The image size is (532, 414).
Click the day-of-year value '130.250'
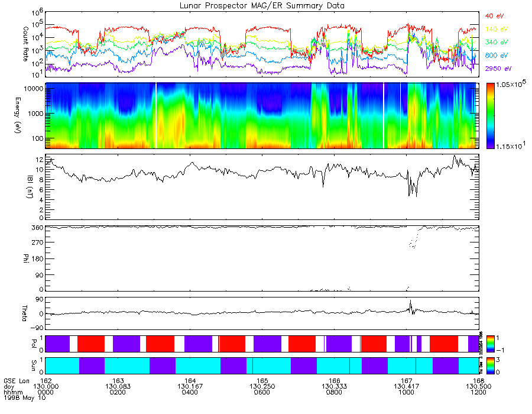pyautogui.click(x=262, y=387)
